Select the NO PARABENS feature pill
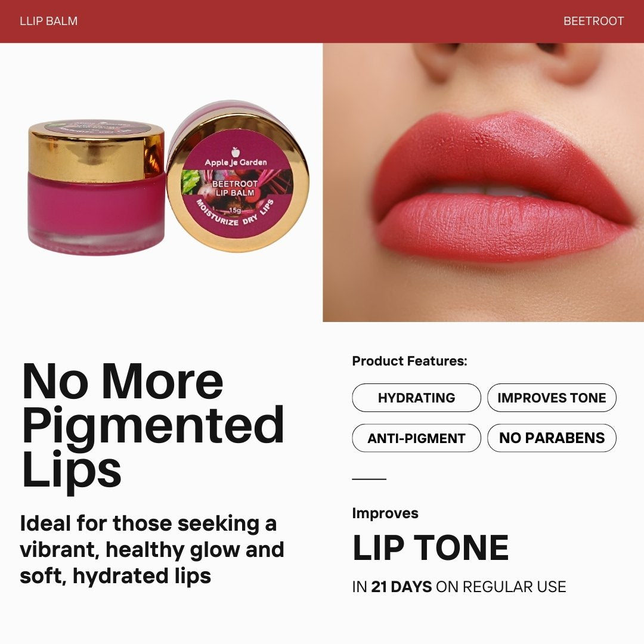The height and width of the screenshot is (644, 644). (x=552, y=438)
